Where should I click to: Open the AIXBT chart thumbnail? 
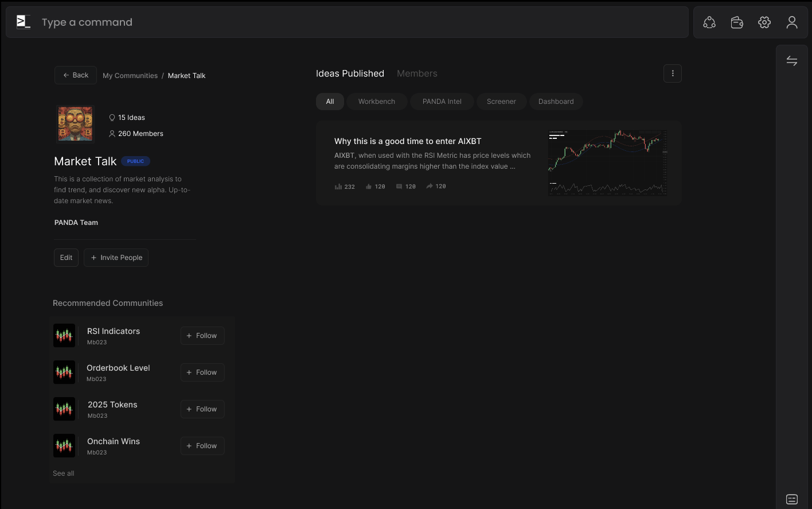tap(608, 163)
